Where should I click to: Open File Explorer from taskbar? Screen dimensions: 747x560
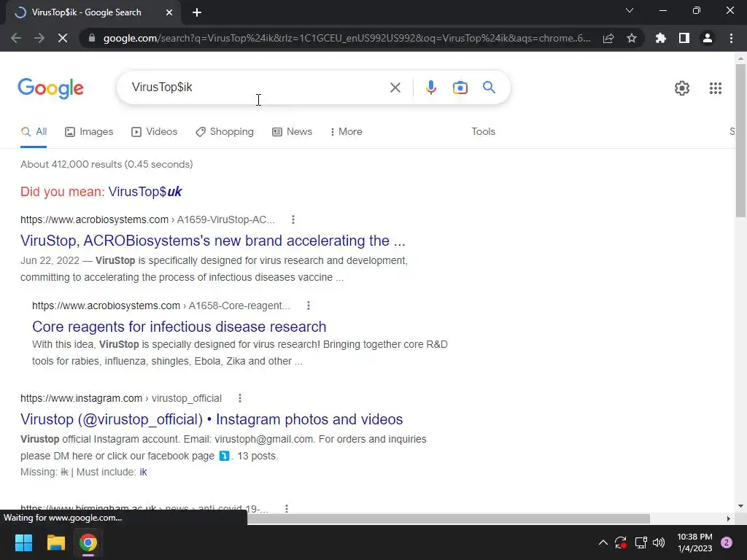[55, 542]
